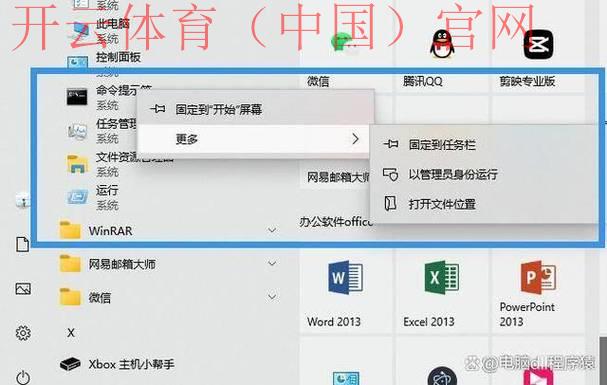
Task: Open Documents icon in Start sidebar
Action: [x=22, y=244]
